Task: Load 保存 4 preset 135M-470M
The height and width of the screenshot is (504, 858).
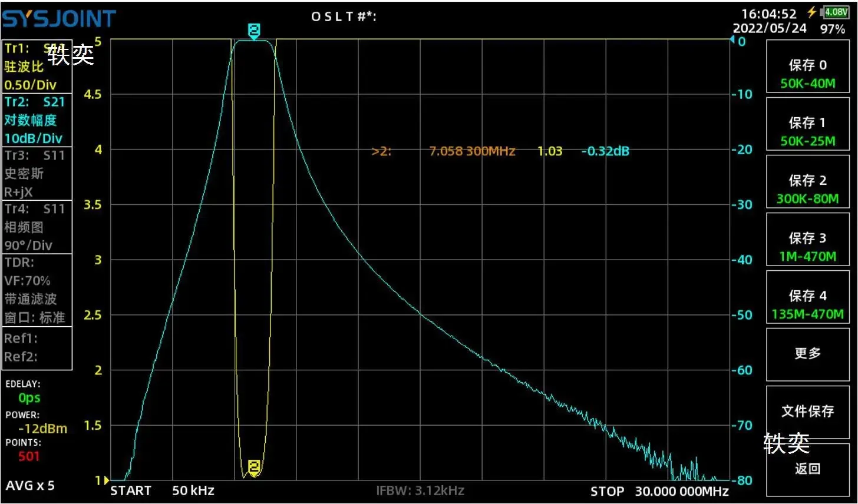Action: (807, 297)
